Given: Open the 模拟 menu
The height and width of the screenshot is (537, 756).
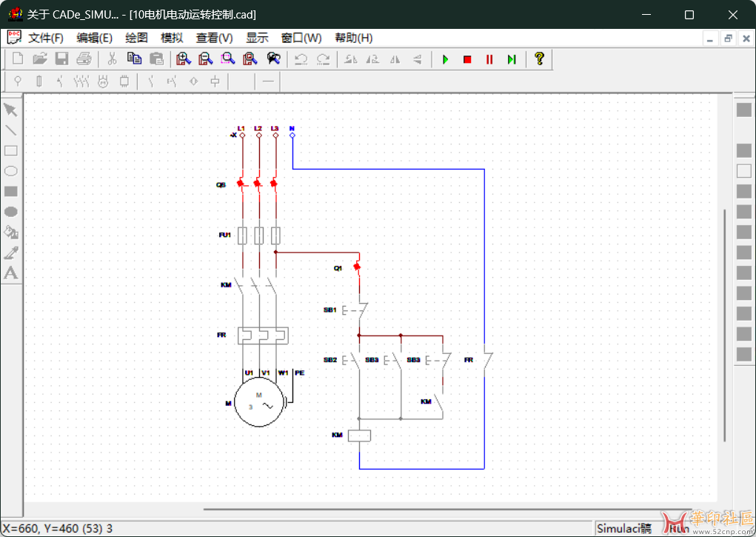Looking at the screenshot, I should [x=172, y=38].
